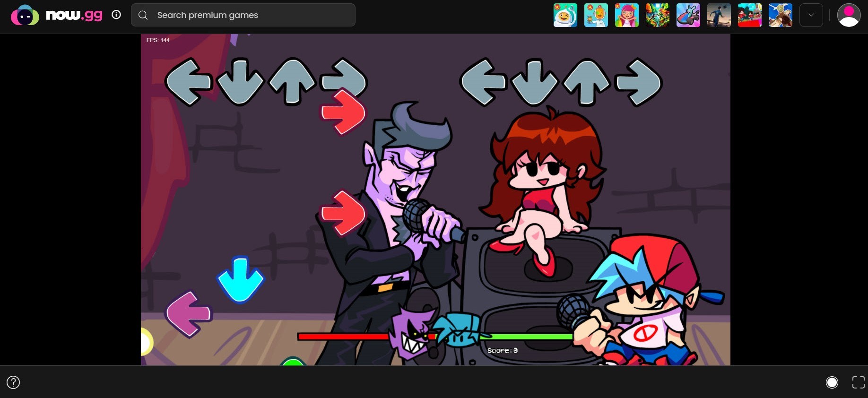Click opponent's gray up arrow receptor
Image resolution: width=868 pixels, height=398 pixels.
click(292, 81)
